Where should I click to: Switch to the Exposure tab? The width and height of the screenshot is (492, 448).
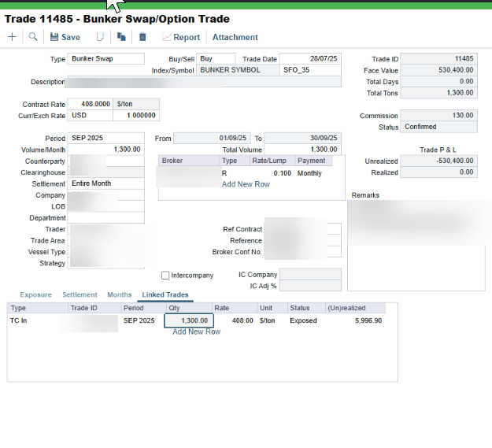coord(35,294)
